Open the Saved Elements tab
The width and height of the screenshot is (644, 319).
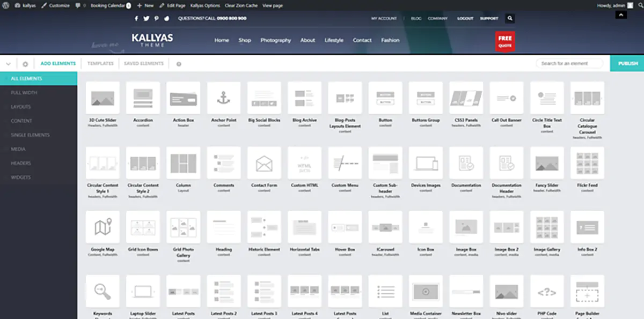tap(143, 63)
